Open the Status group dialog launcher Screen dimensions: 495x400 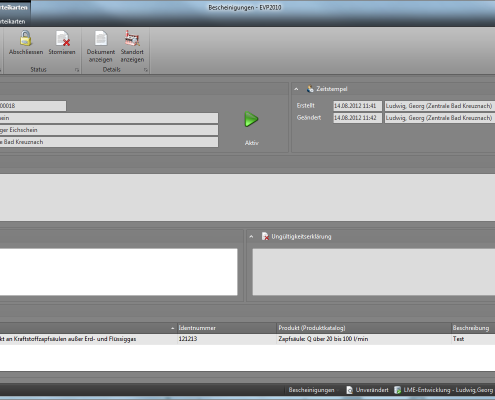tap(77, 70)
